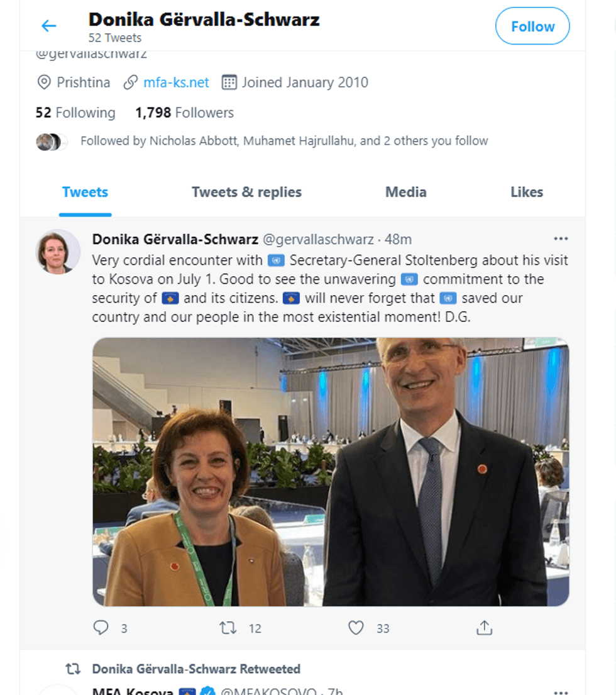Open the mfa-ks.net website link
The image size is (616, 695).
point(176,82)
